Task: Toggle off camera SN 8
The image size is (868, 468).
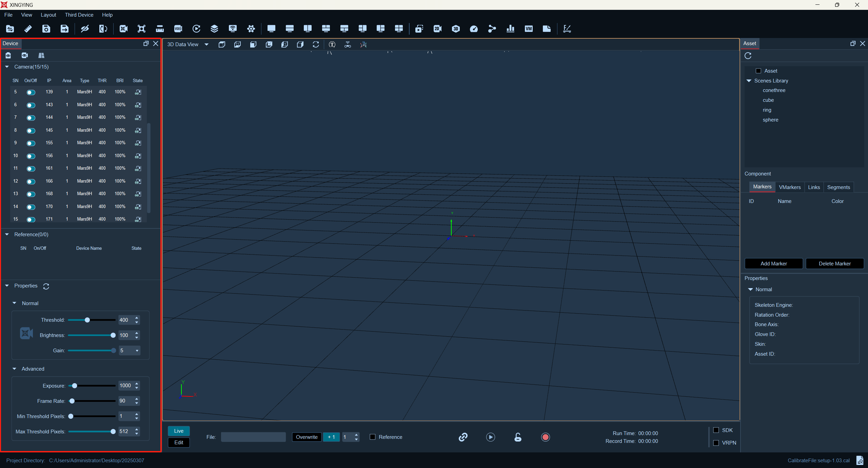Action: tap(31, 131)
